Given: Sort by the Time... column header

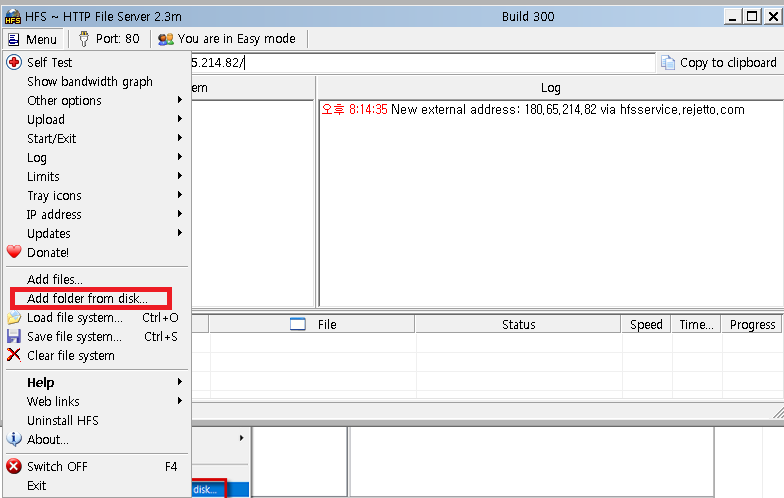Looking at the screenshot, I should [696, 324].
